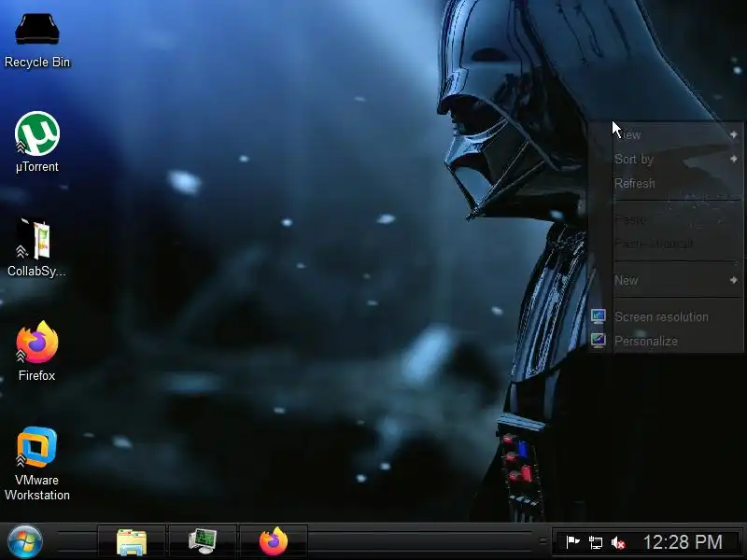The height and width of the screenshot is (560, 747).
Task: Select the µTorrent desktop shortcut
Action: (x=37, y=142)
